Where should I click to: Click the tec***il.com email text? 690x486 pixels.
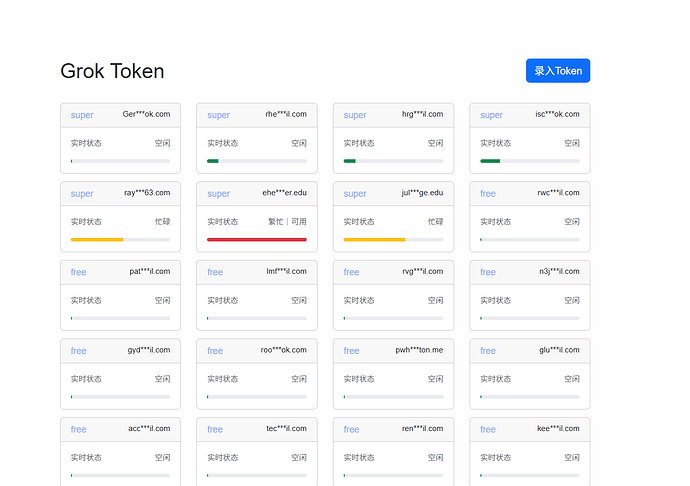coord(286,428)
